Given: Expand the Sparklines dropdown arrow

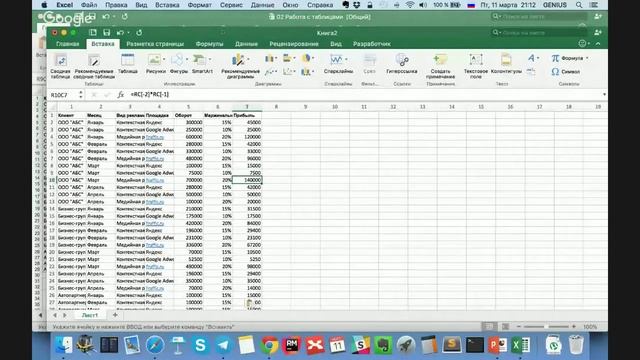Looking at the screenshot, I should [x=347, y=60].
